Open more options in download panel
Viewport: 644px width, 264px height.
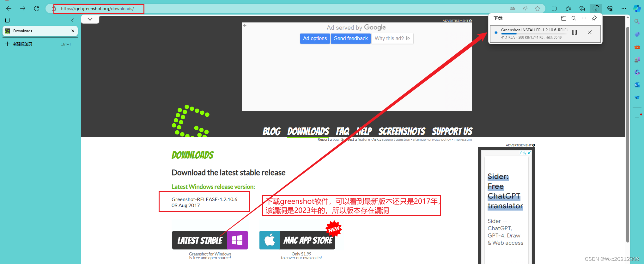click(584, 18)
